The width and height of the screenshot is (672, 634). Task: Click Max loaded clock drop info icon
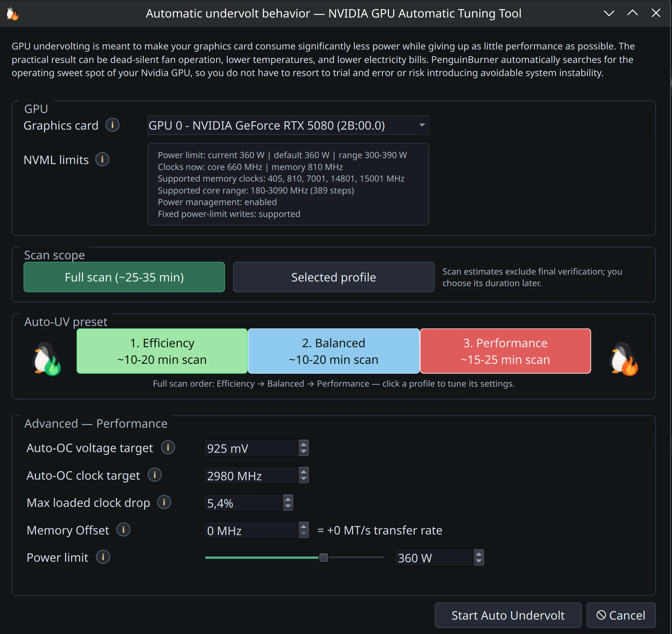pos(164,503)
